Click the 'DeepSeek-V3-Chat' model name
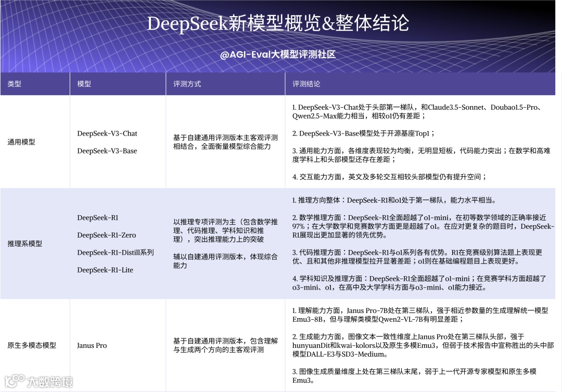 tap(107, 134)
